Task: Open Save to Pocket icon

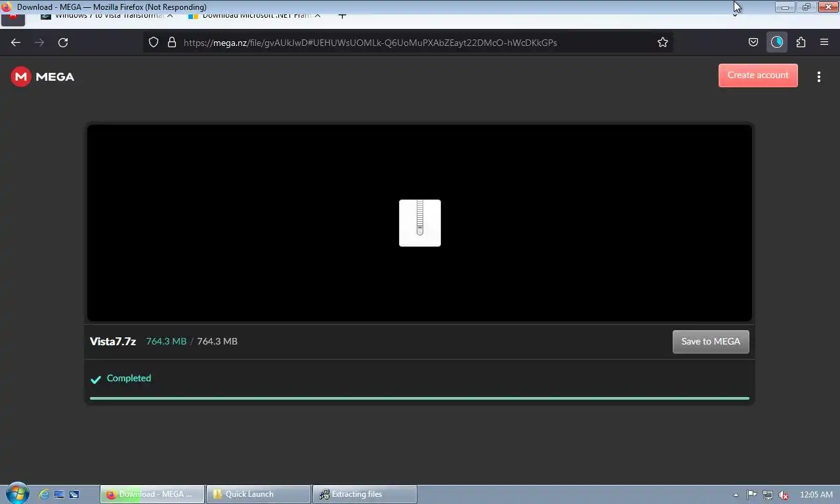Action: pyautogui.click(x=753, y=43)
